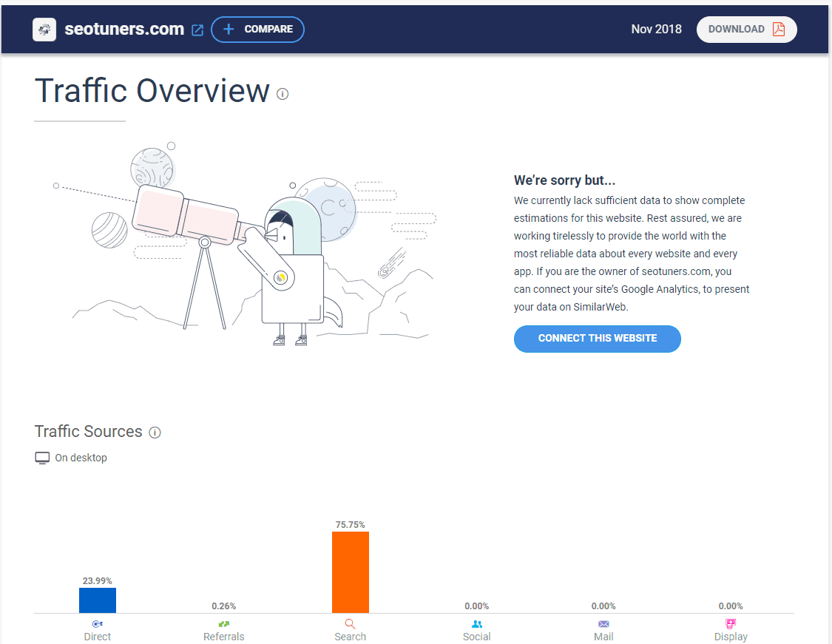The height and width of the screenshot is (644, 832).
Task: Select the Referrals category label
Action: (x=223, y=637)
